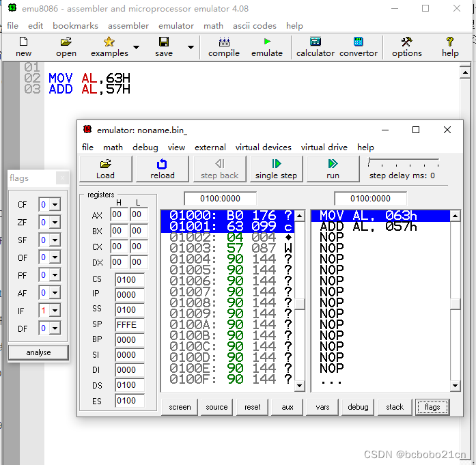Screen dimensions: 476x465
Task: Click the BX low byte register field
Action: point(139,231)
